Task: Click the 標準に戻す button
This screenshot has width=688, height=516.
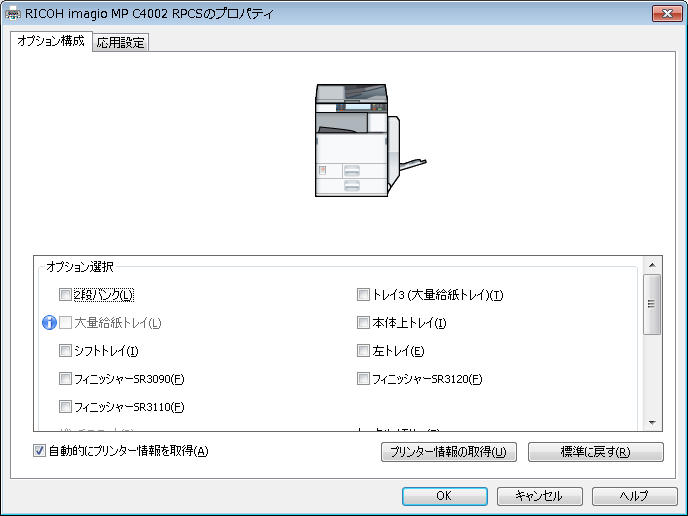Action: [595, 452]
